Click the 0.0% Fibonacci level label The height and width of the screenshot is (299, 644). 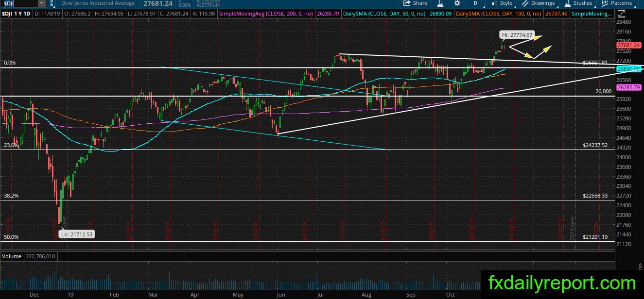click(x=10, y=63)
